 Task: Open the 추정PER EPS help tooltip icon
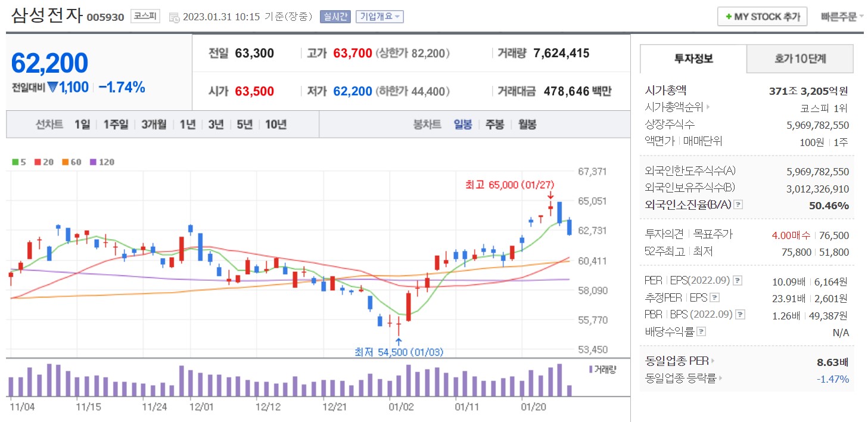pos(714,298)
